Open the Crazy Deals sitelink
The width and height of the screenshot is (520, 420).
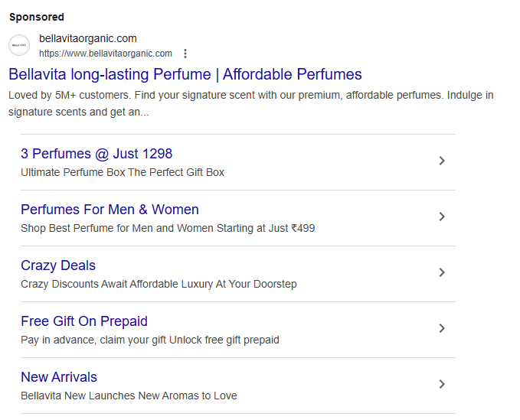tap(58, 265)
